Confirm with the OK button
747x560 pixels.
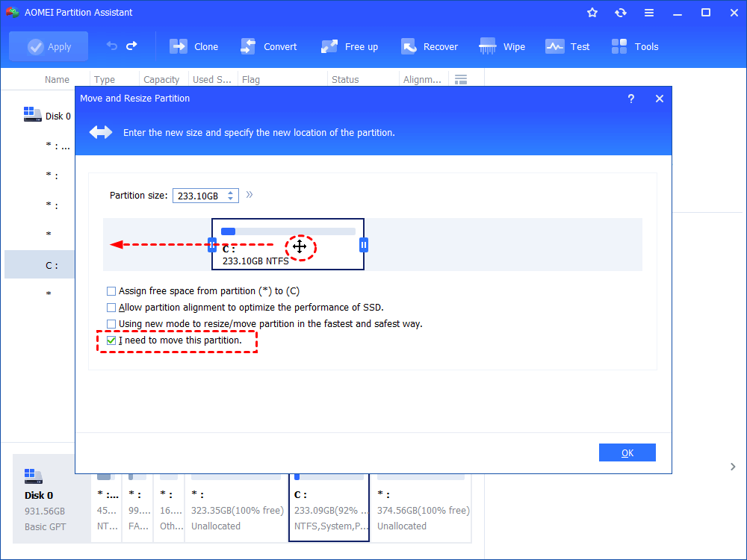pos(627,453)
